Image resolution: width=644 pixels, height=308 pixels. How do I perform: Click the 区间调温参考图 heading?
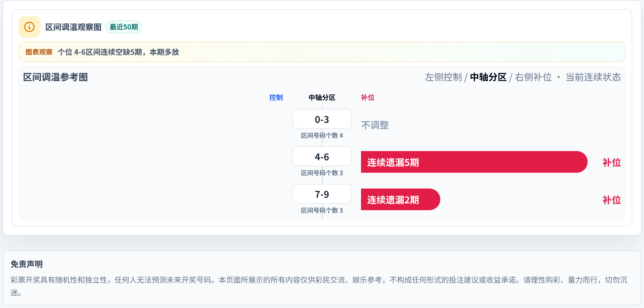click(56, 77)
